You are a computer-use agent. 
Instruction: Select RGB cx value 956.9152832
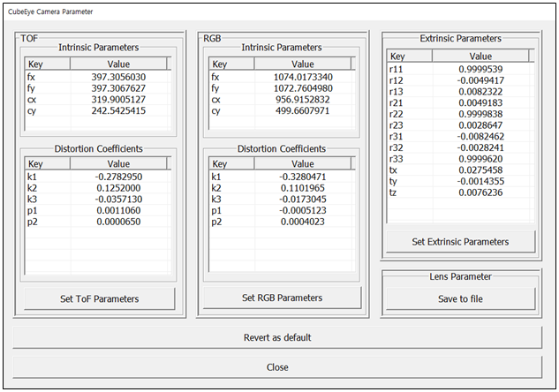point(303,100)
